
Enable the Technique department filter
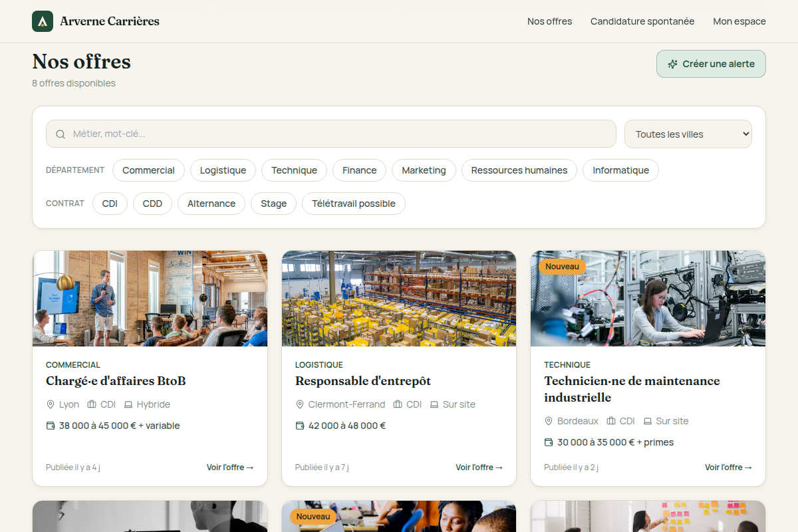click(x=294, y=170)
